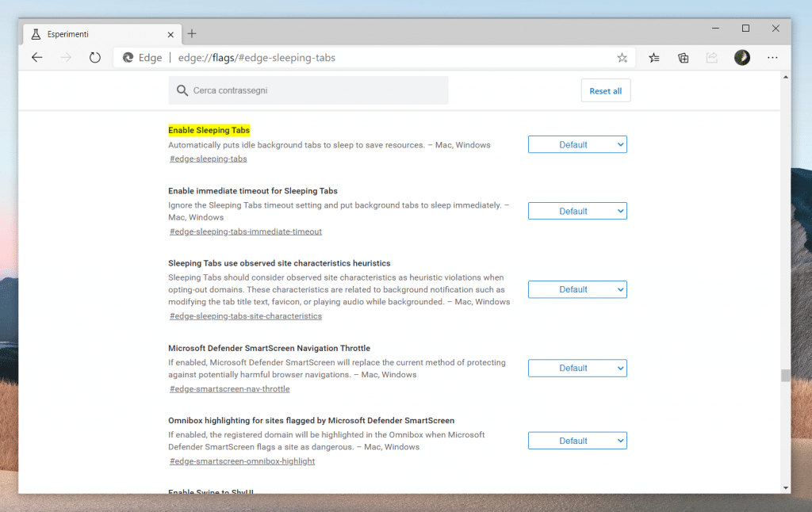Viewport: 812px width, 512px height.
Task: Open Settings and more ellipsis menu
Action: (772, 58)
